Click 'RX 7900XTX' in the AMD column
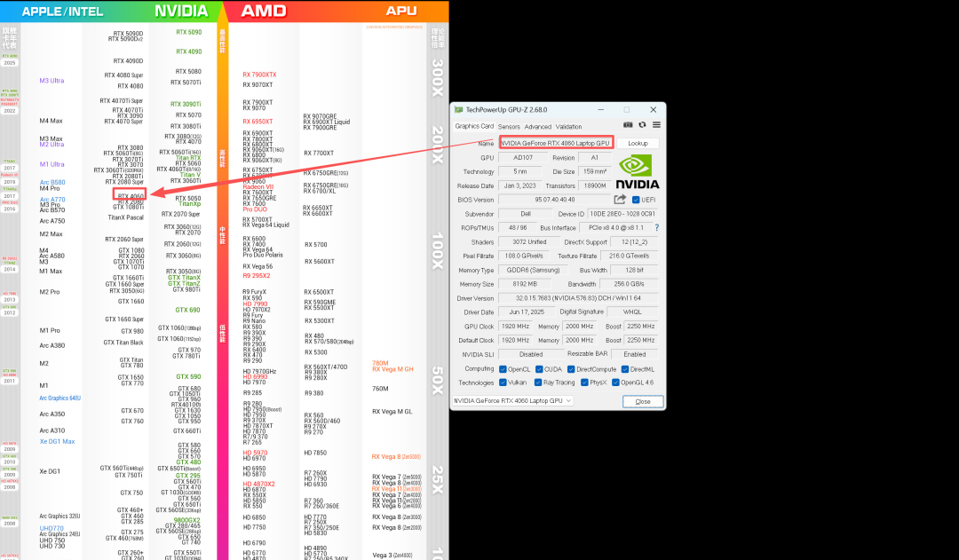 (x=259, y=75)
